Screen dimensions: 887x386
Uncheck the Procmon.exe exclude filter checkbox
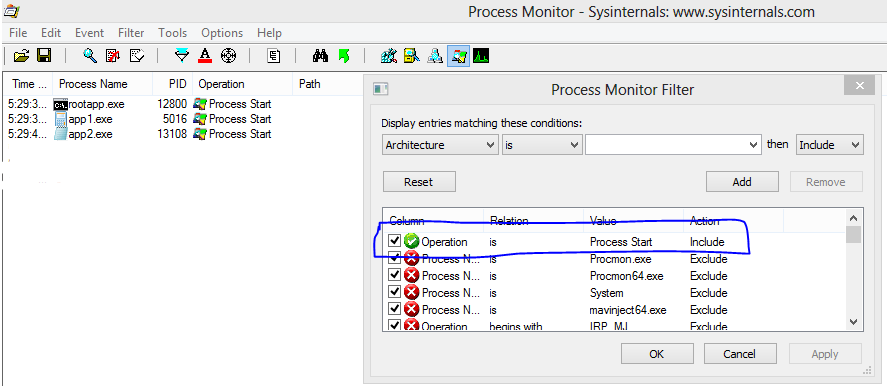click(395, 259)
